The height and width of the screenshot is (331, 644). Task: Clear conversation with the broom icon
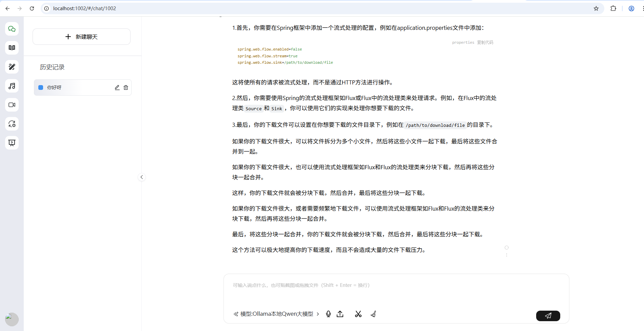(373, 314)
